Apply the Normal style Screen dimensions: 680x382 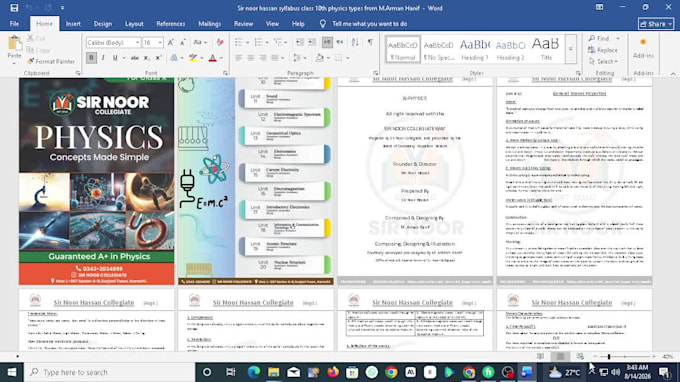coord(403,49)
